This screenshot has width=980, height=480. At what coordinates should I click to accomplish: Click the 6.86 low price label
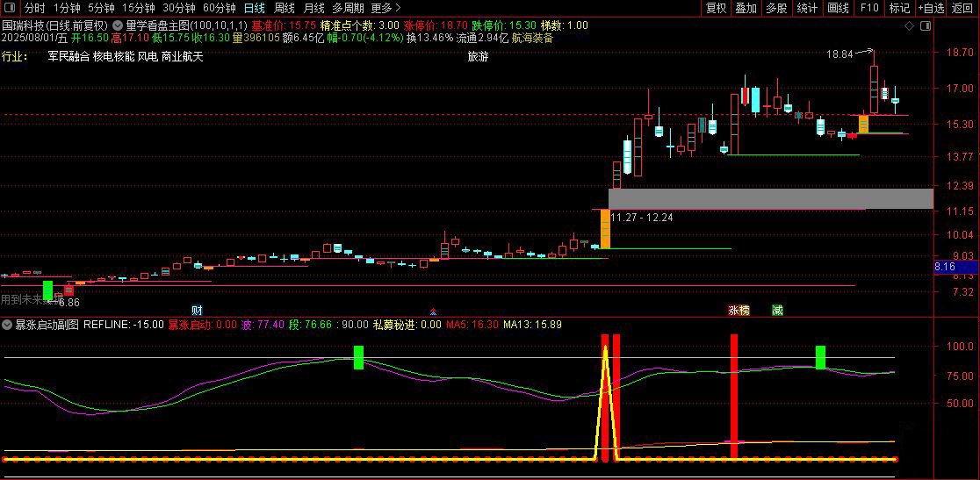click(x=68, y=302)
